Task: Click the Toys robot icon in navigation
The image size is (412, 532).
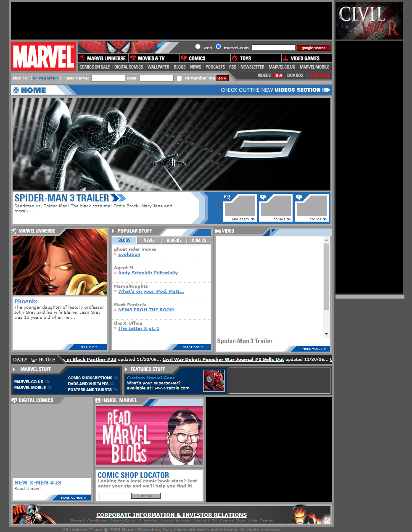Action: 235,58
